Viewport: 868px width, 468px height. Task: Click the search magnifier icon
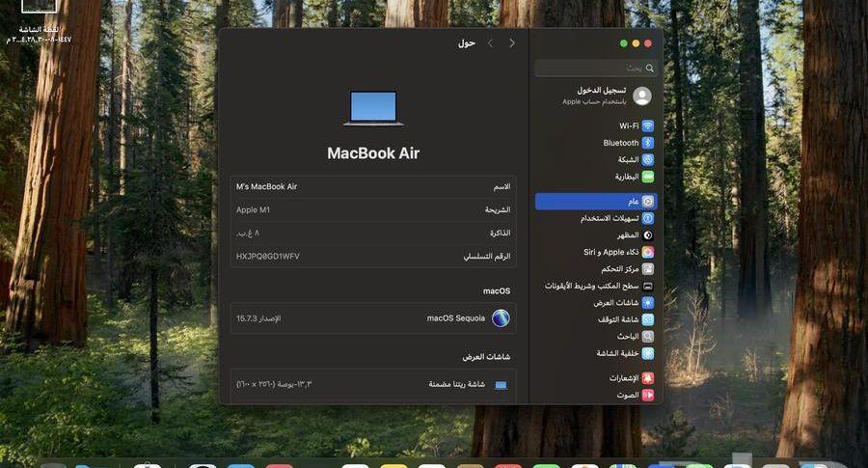coord(650,69)
